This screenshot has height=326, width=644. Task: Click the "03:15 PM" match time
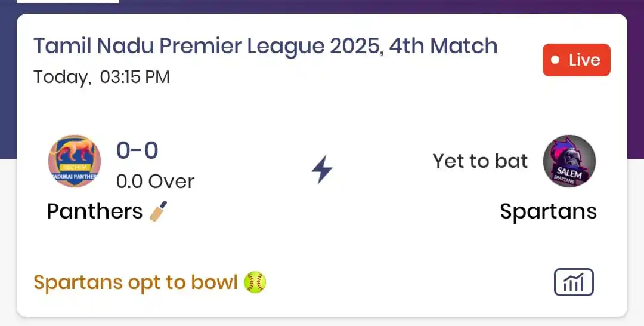point(135,77)
